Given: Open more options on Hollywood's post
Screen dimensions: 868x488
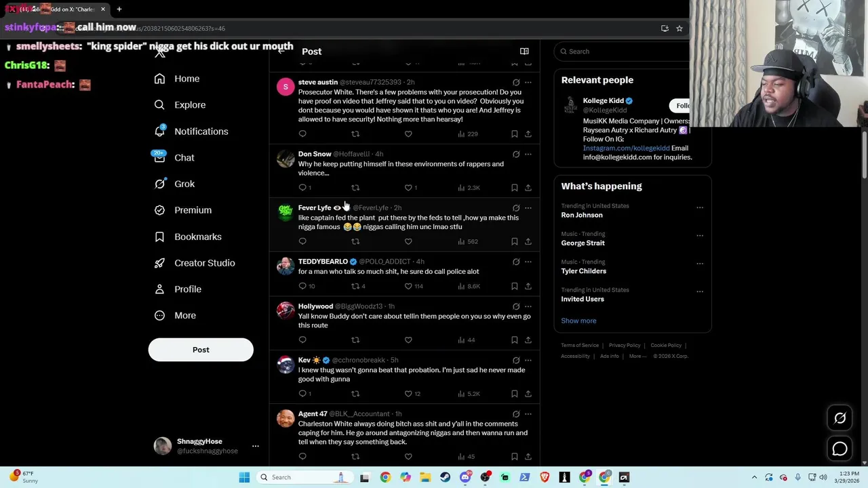Looking at the screenshot, I should (528, 306).
